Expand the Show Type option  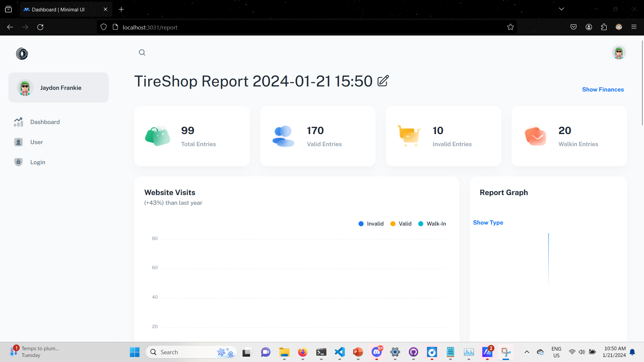click(x=488, y=223)
